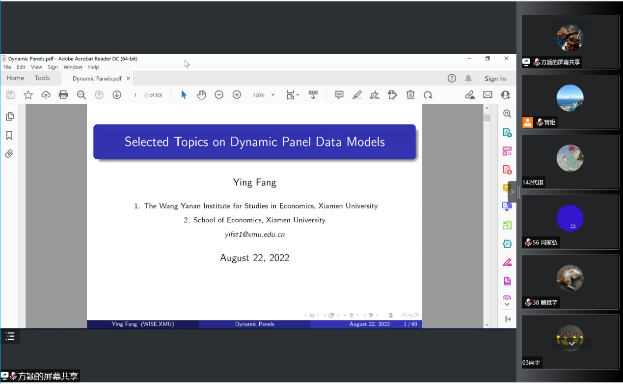Close the Dynamic Panels.pdf tab
Viewport: 623px width, 384px height.
click(x=128, y=79)
